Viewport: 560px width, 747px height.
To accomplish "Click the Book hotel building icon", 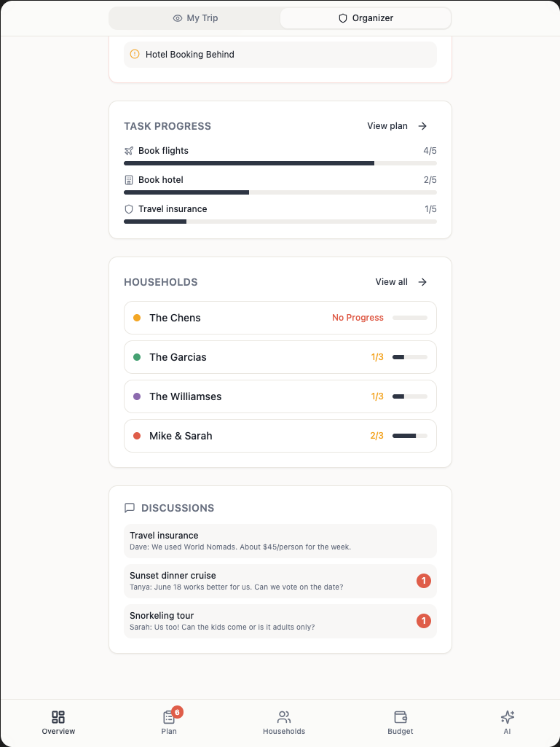I will pos(129,180).
